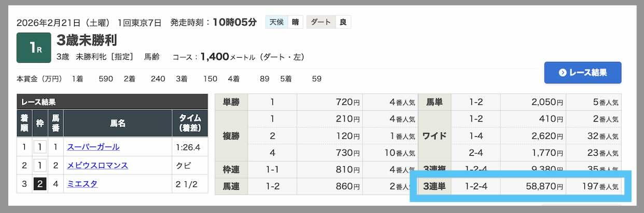
Task: Click the タイム(着差) column header
Action: pos(189,124)
